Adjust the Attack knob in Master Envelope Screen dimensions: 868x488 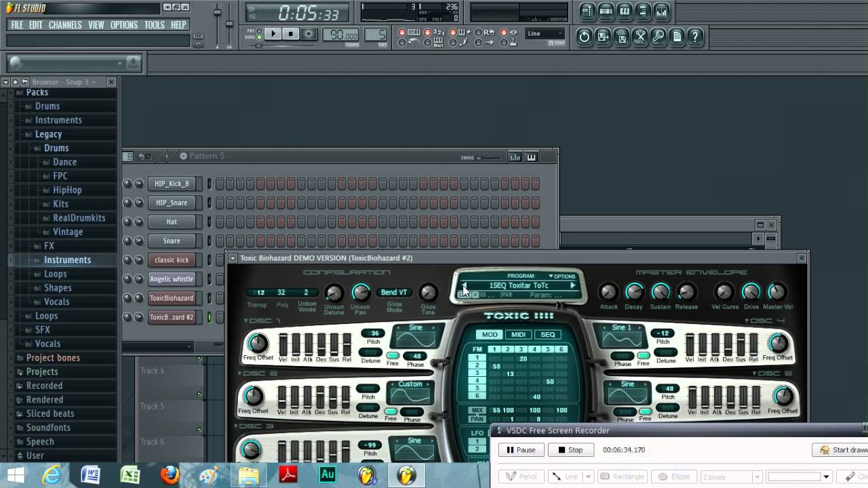tap(608, 292)
